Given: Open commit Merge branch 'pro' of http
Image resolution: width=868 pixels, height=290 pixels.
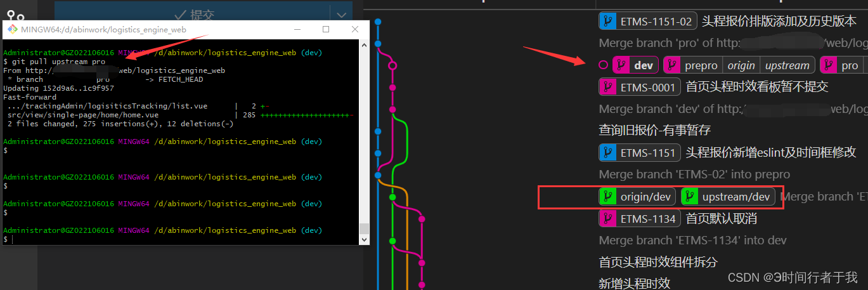Looking at the screenshot, I should tap(733, 43).
